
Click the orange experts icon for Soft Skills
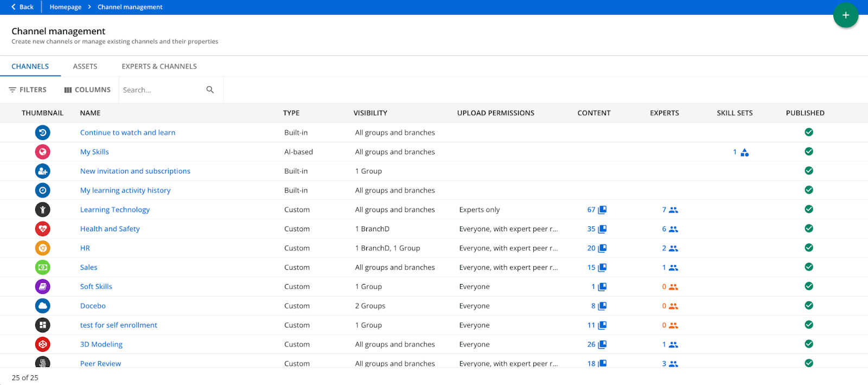coord(673,287)
